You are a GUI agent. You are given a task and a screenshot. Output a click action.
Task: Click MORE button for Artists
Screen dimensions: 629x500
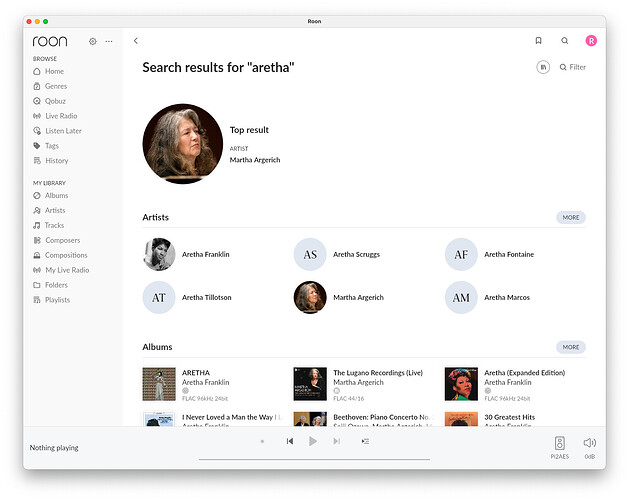(x=570, y=217)
